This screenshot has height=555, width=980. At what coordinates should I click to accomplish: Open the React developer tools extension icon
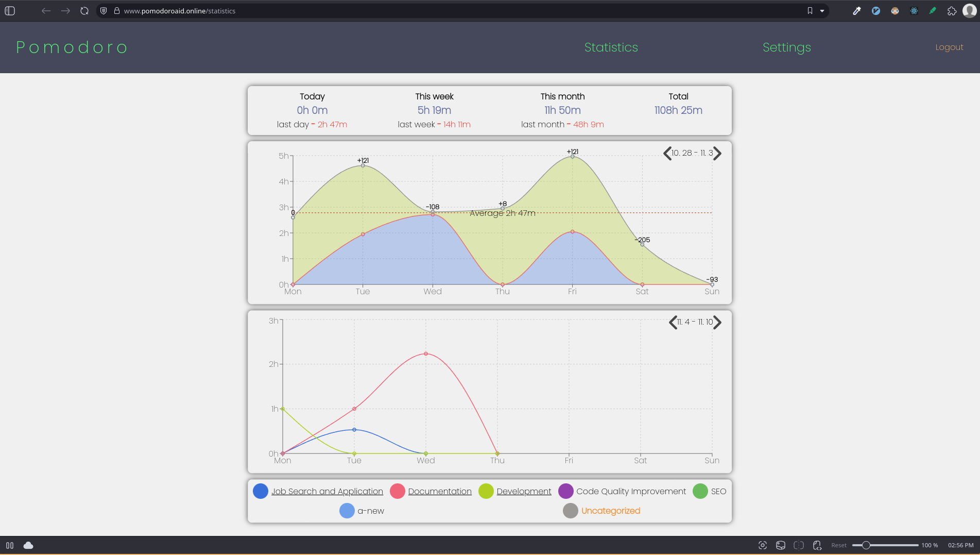click(914, 11)
